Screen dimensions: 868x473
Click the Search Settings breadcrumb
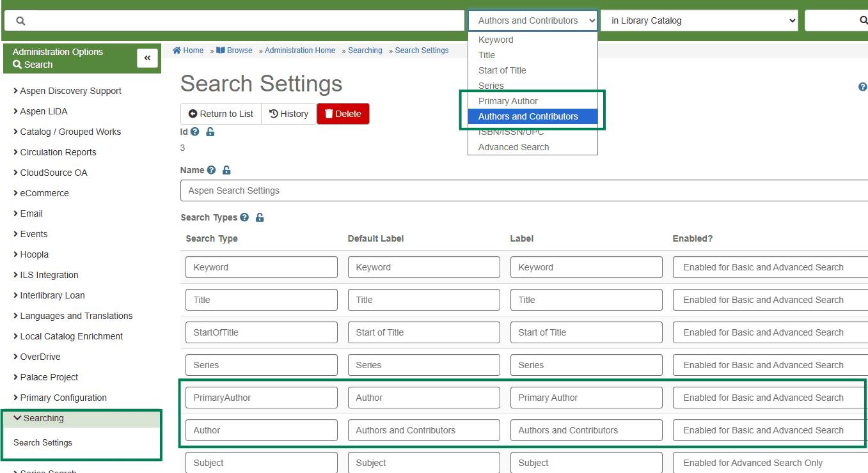click(x=422, y=50)
